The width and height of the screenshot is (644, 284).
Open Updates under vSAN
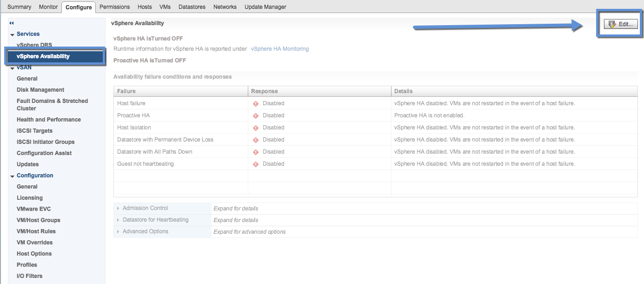pos(27,164)
